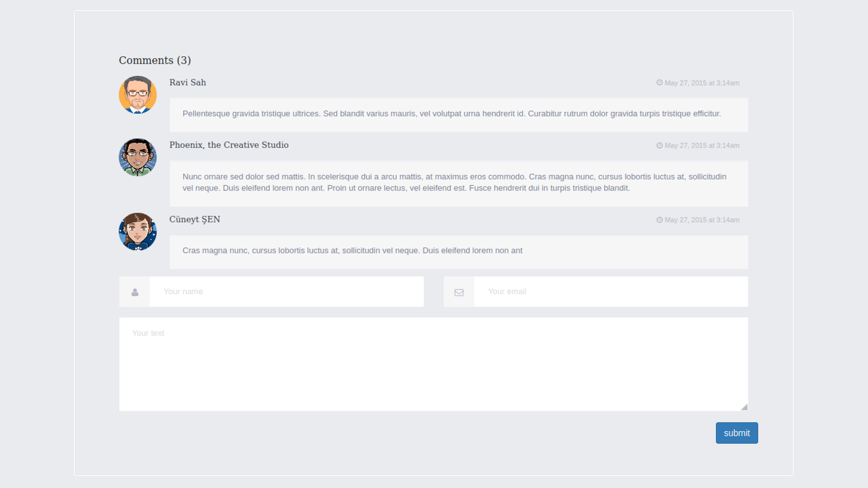Click the Comments (3) heading
868x488 pixels.
pyautogui.click(x=155, y=60)
